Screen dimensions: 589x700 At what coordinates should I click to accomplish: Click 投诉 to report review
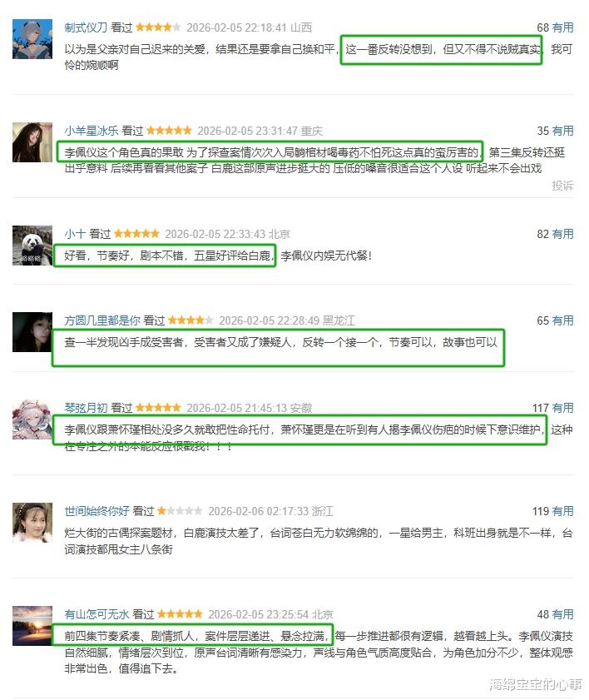point(562,186)
